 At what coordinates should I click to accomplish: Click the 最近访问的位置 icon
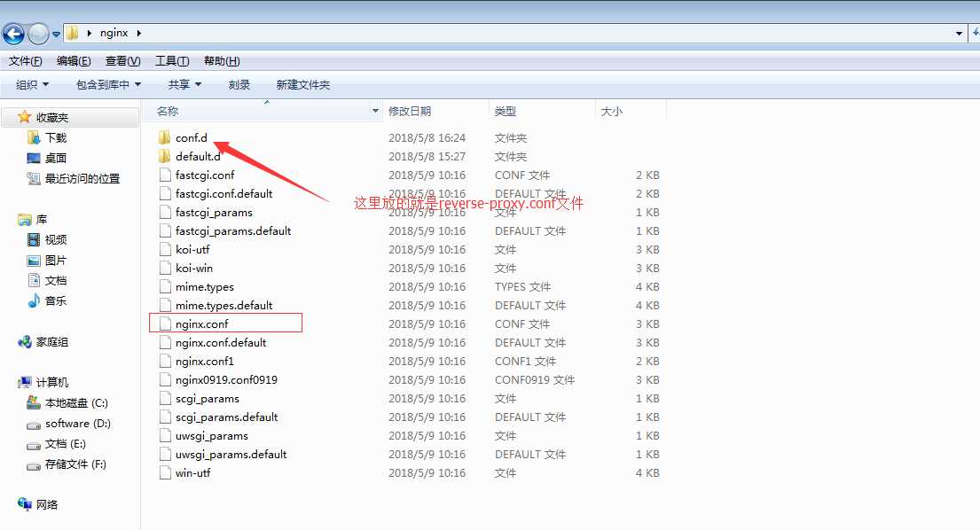pos(34,178)
